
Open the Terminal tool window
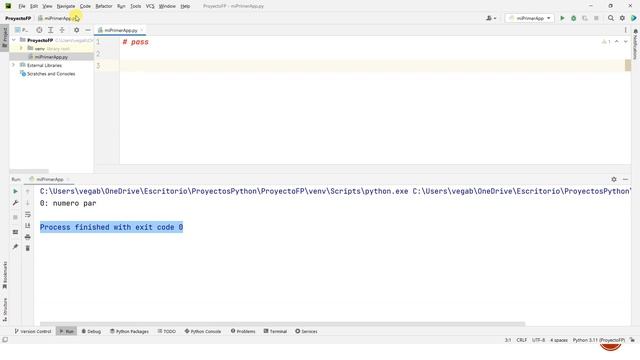pos(275,331)
